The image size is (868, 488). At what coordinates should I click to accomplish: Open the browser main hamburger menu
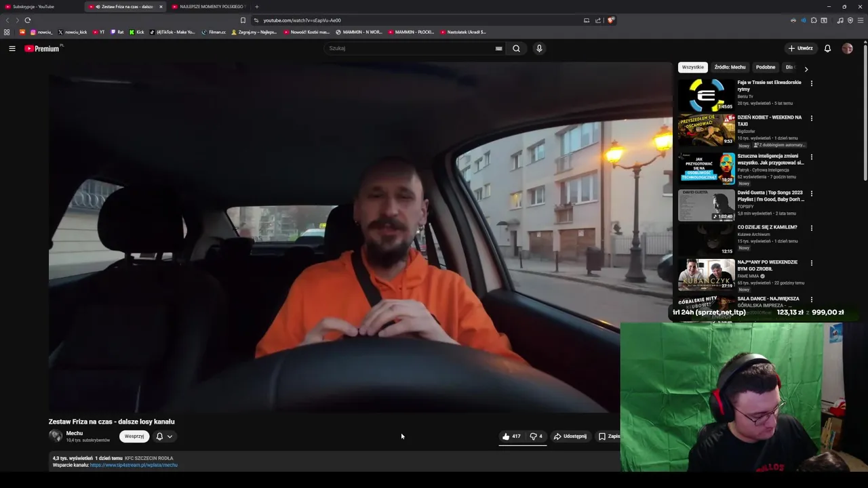861,20
